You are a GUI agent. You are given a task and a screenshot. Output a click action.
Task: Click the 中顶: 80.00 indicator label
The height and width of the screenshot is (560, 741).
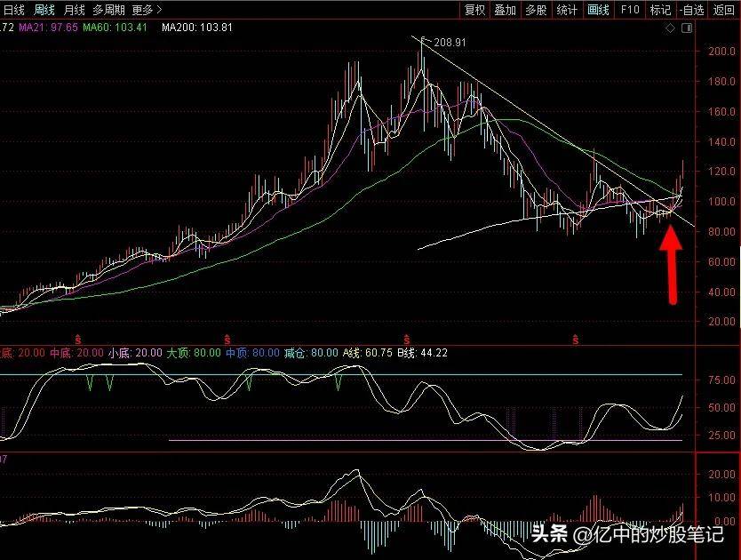click(x=252, y=353)
